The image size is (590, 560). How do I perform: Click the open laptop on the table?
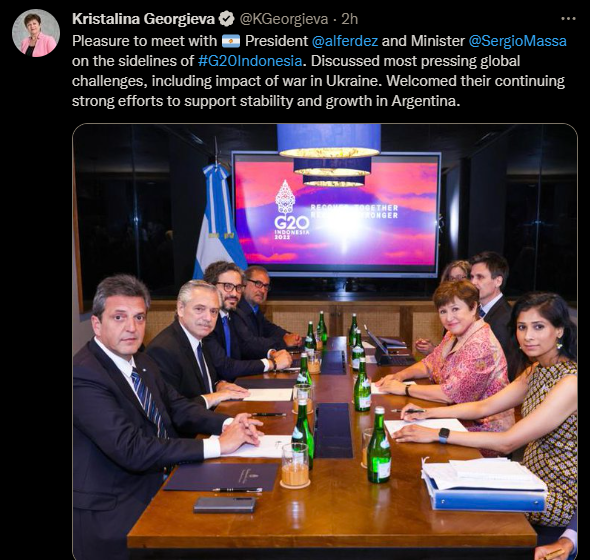(x=388, y=348)
